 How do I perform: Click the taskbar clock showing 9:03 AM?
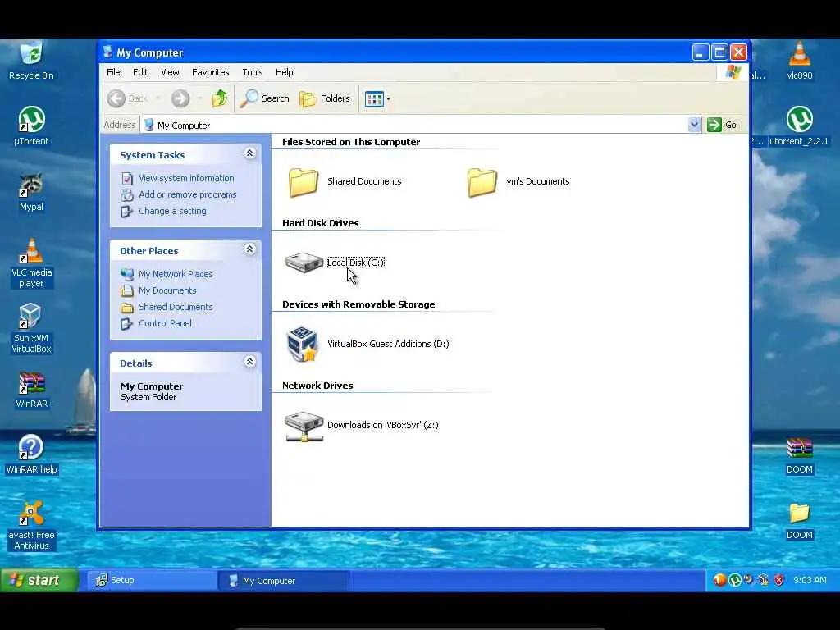coord(810,580)
